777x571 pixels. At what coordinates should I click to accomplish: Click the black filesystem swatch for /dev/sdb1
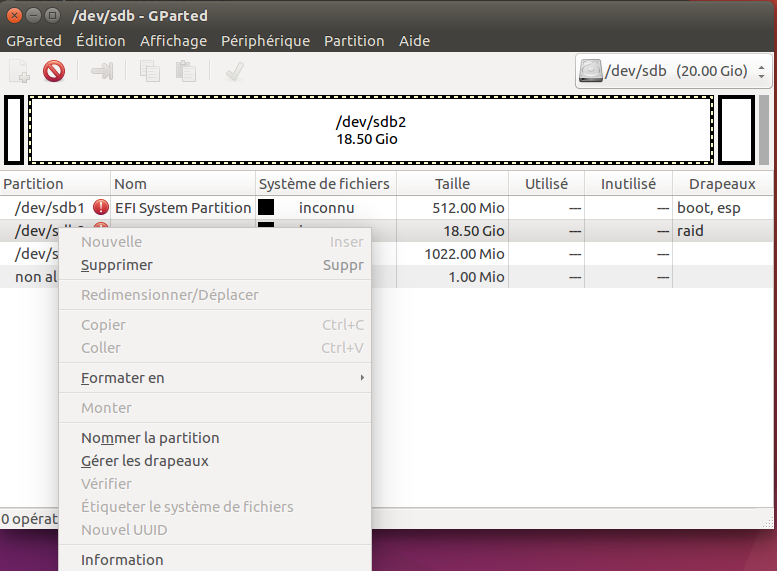266,208
